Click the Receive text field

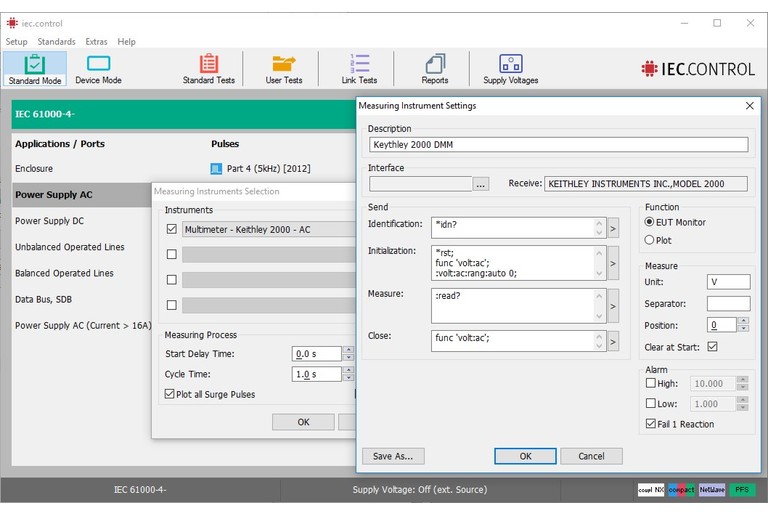[x=646, y=184]
